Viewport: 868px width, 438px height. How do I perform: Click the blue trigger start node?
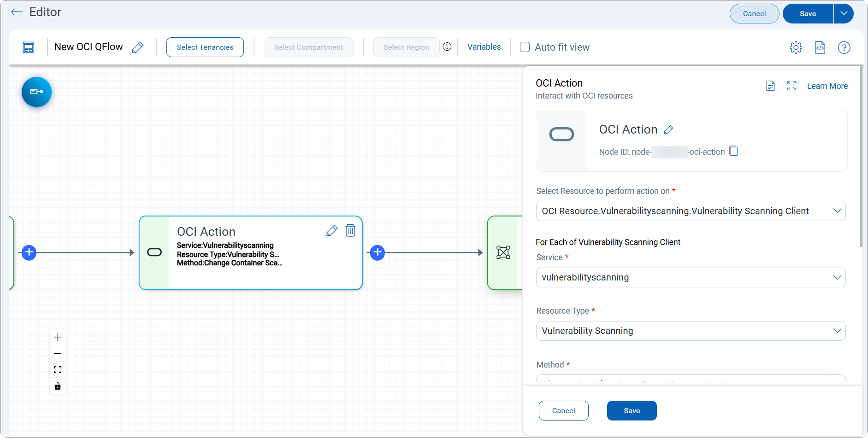pos(36,92)
